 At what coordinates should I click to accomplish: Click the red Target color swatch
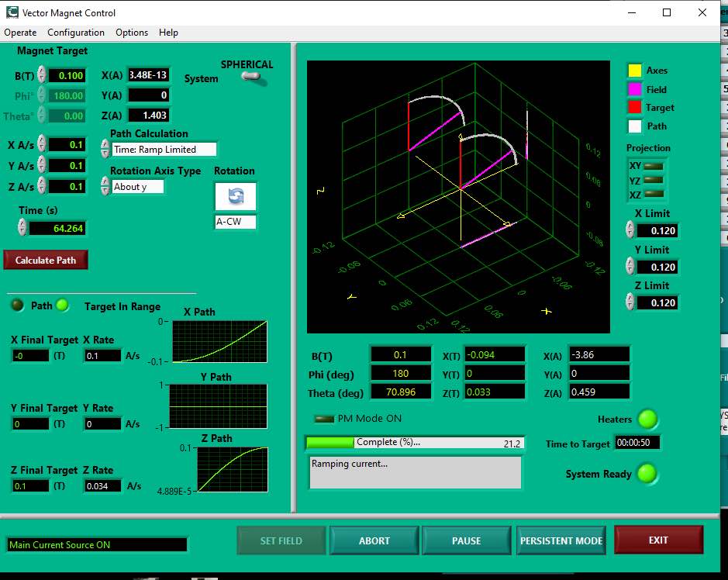(x=635, y=107)
